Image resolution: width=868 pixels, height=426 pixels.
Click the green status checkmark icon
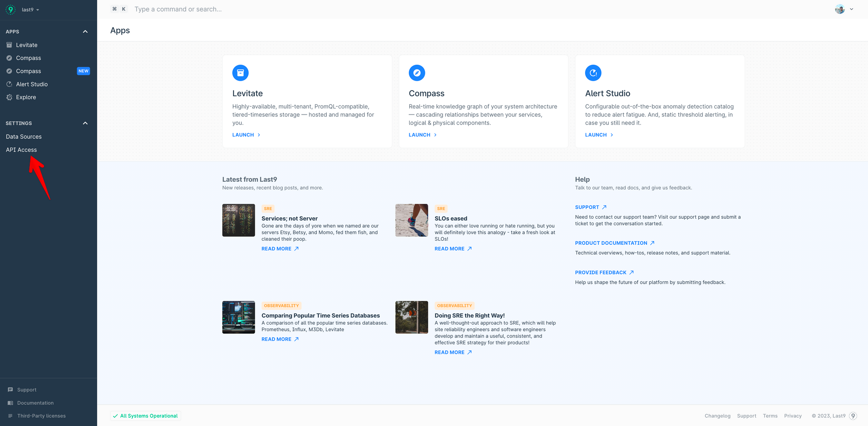click(x=115, y=416)
